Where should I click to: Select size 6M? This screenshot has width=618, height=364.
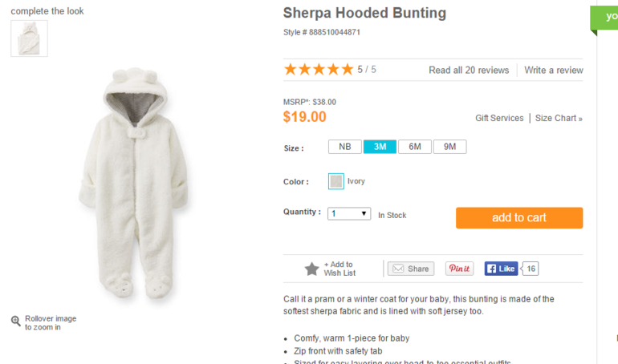[415, 147]
